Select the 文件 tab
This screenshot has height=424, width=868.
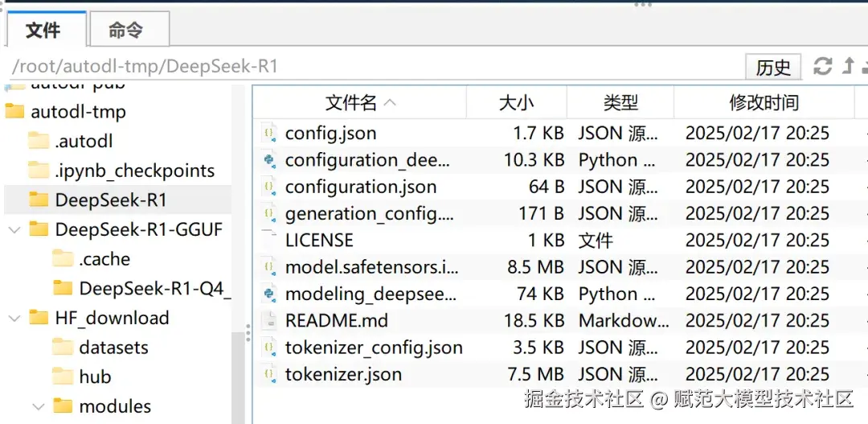(43, 31)
